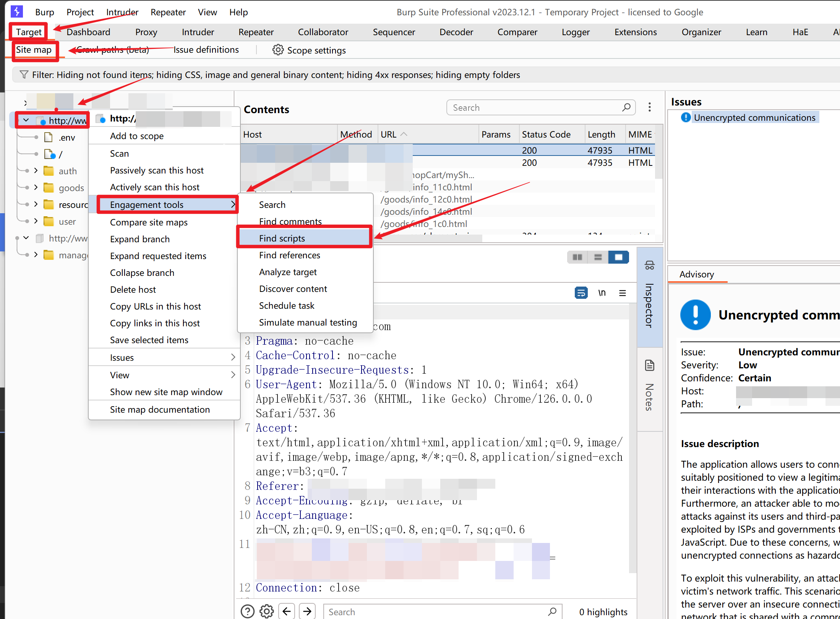Expand the resources folder chevron
The height and width of the screenshot is (619, 840).
[x=36, y=204]
